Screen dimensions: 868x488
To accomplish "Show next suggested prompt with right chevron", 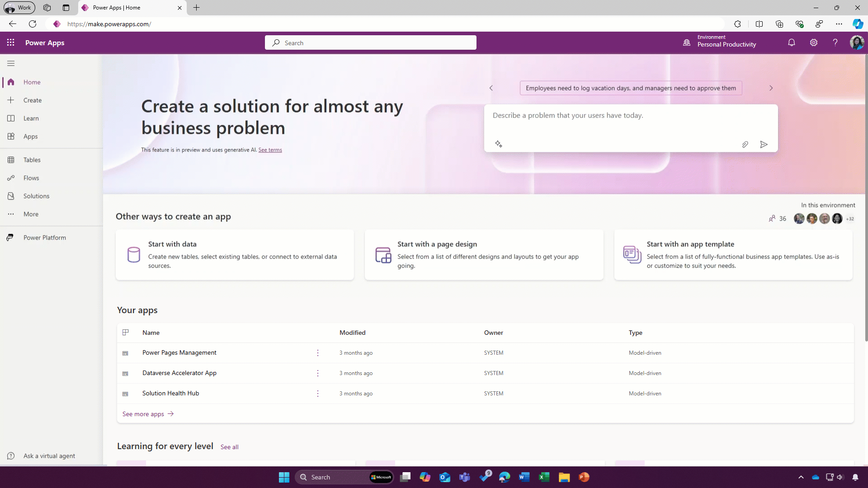I will (x=771, y=88).
